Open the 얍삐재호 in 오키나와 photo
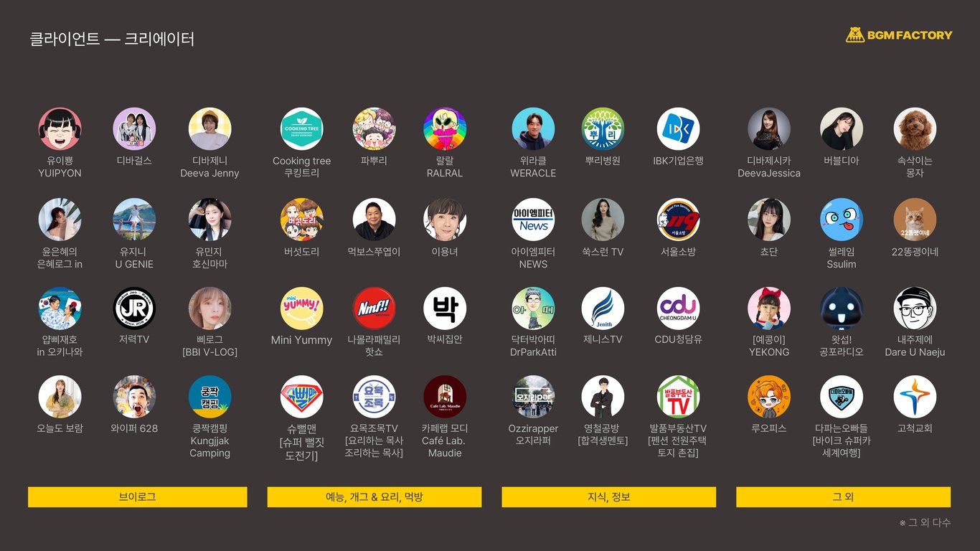Screen dimensions: 980x551 tap(60, 309)
